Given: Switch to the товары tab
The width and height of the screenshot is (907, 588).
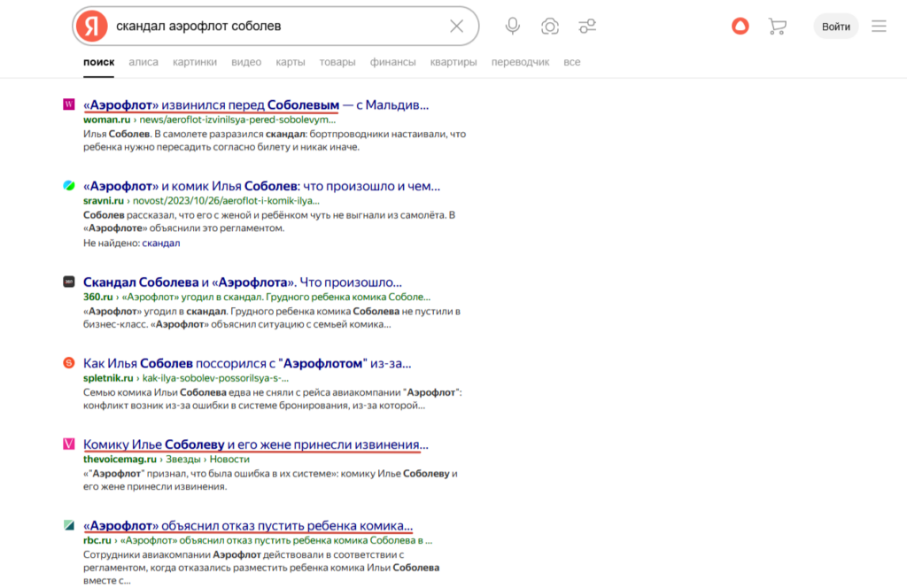Looking at the screenshot, I should click(337, 62).
